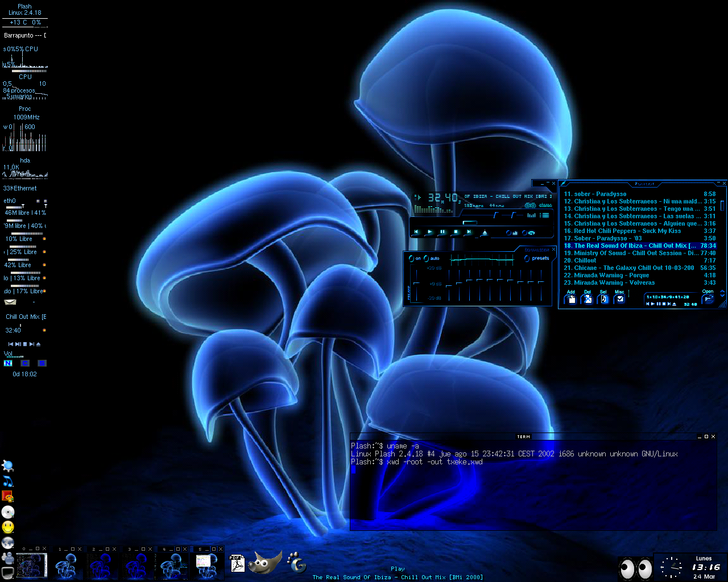Select Miranda Warning - Porque track
The height and width of the screenshot is (582, 728).
(640, 275)
